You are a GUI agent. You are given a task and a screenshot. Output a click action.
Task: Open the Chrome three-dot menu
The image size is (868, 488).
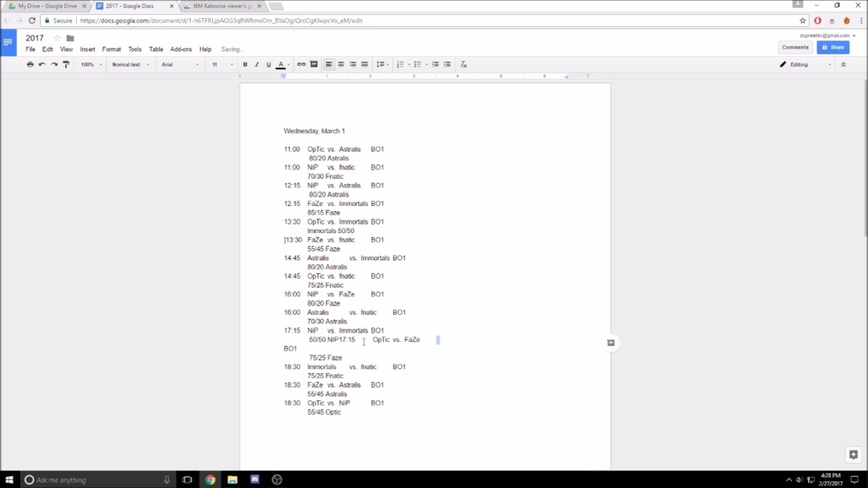click(x=860, y=20)
